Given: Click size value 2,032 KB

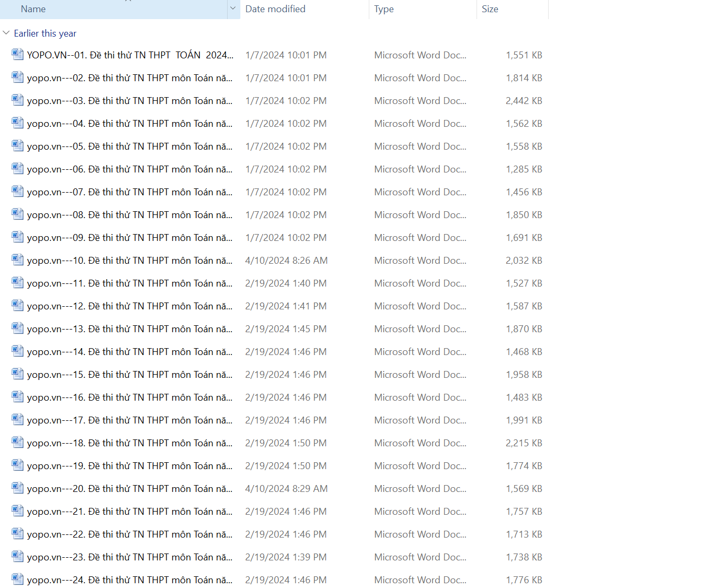Looking at the screenshot, I should pyautogui.click(x=524, y=261).
